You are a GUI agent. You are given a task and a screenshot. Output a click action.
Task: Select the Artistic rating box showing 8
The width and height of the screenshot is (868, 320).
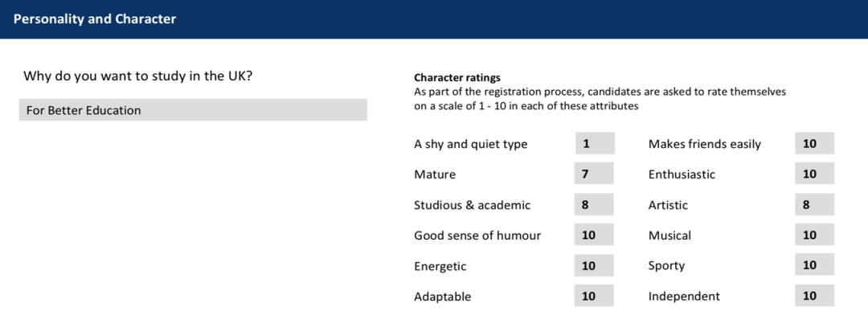coord(814,204)
